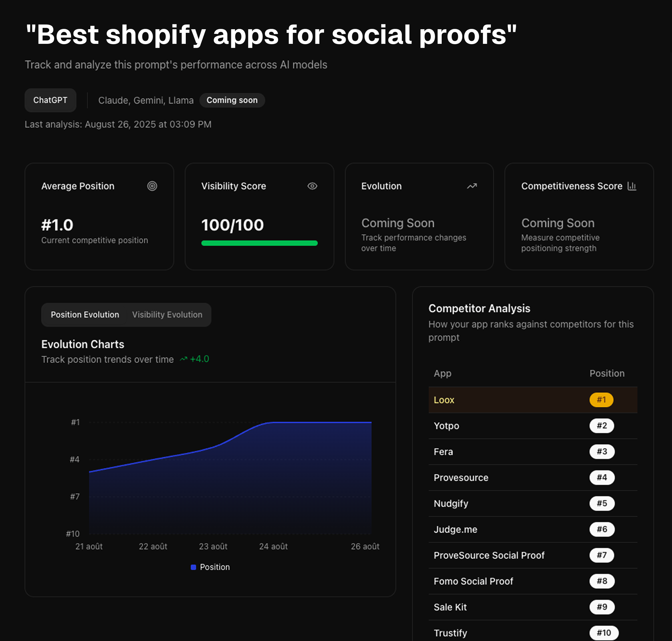Click the #9 position badge
The height and width of the screenshot is (641, 672).
coord(602,607)
